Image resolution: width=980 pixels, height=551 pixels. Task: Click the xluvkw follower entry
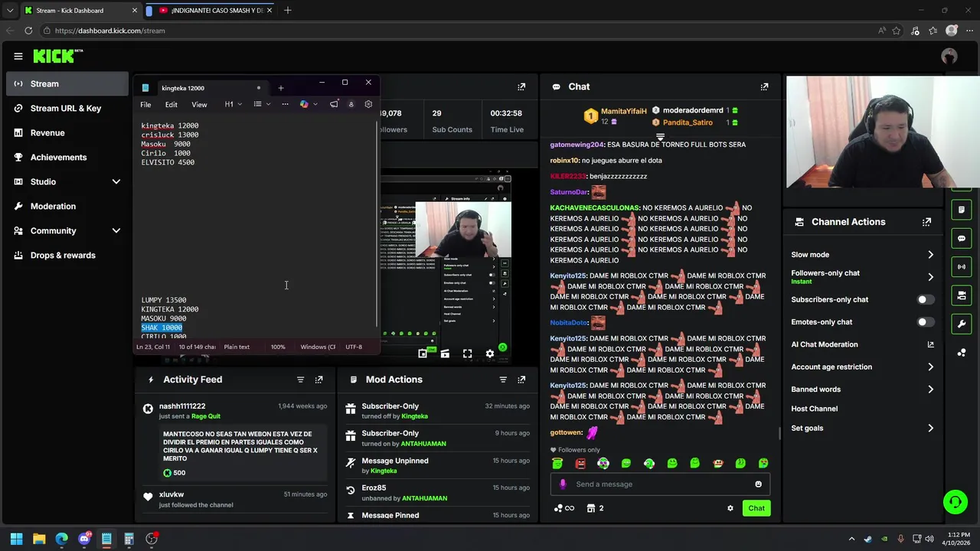click(x=236, y=499)
